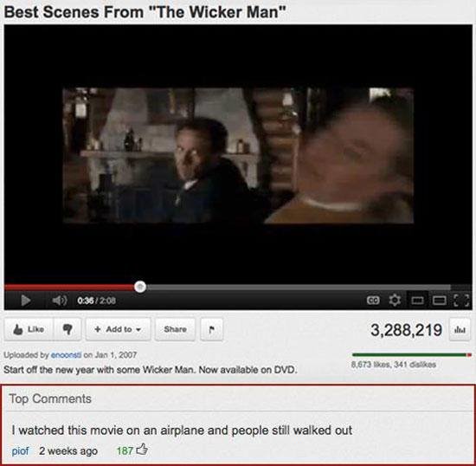The image size is (476, 466).
Task: Flag the video with the flag icon
Action: [x=212, y=329]
